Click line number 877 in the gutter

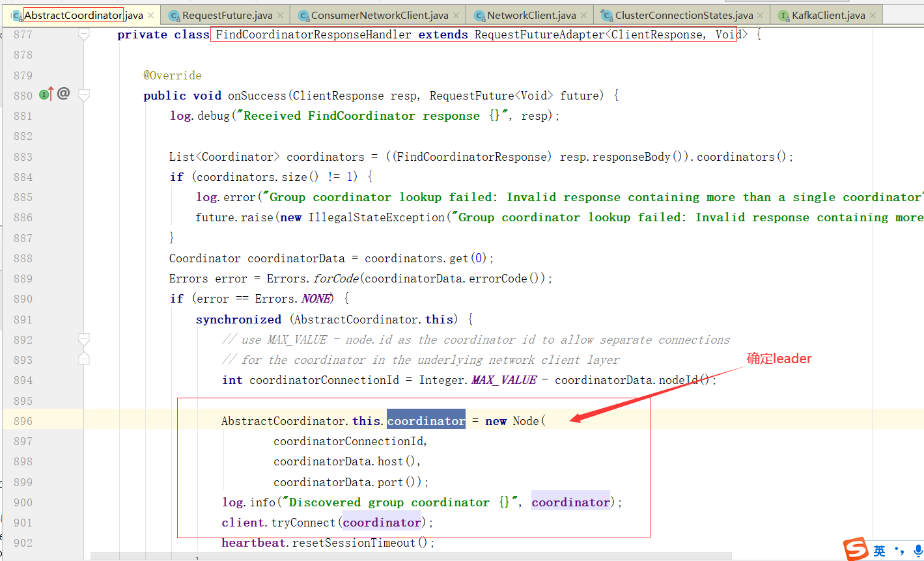click(23, 34)
